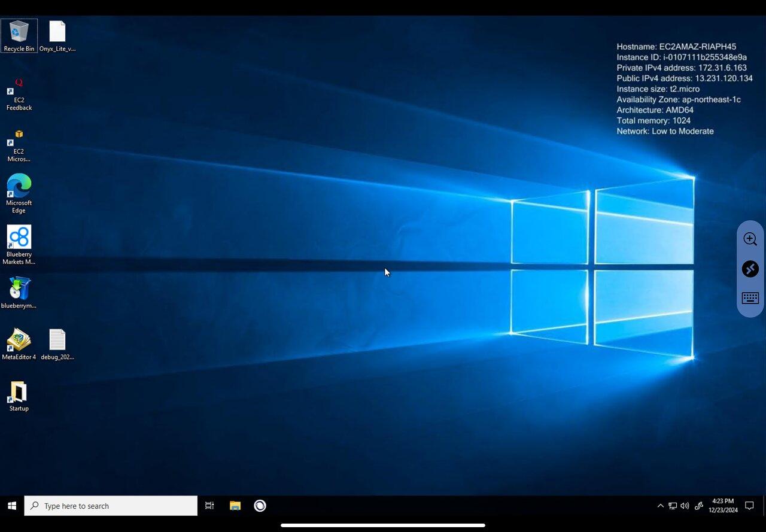Select the debug log text file
Image resolution: width=766 pixels, height=532 pixels.
[57, 344]
